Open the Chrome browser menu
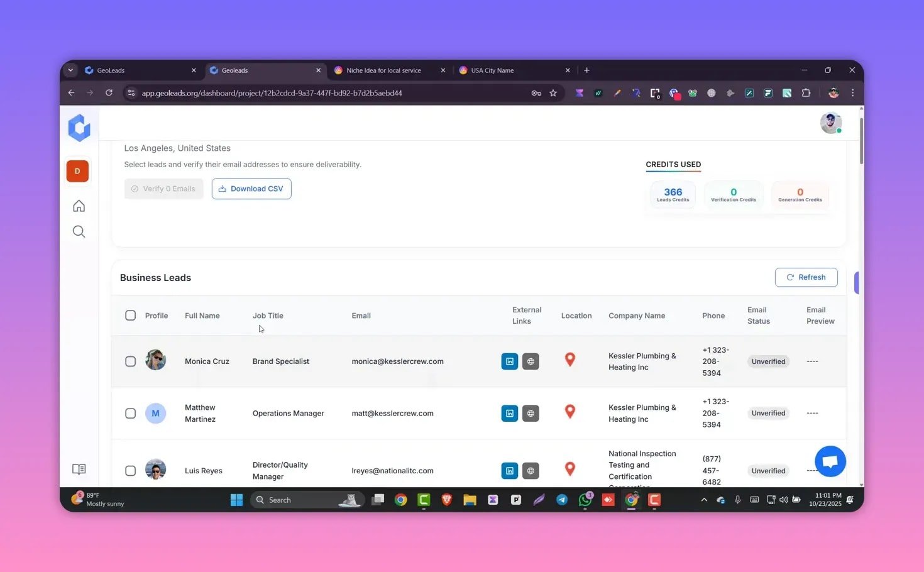 point(852,92)
